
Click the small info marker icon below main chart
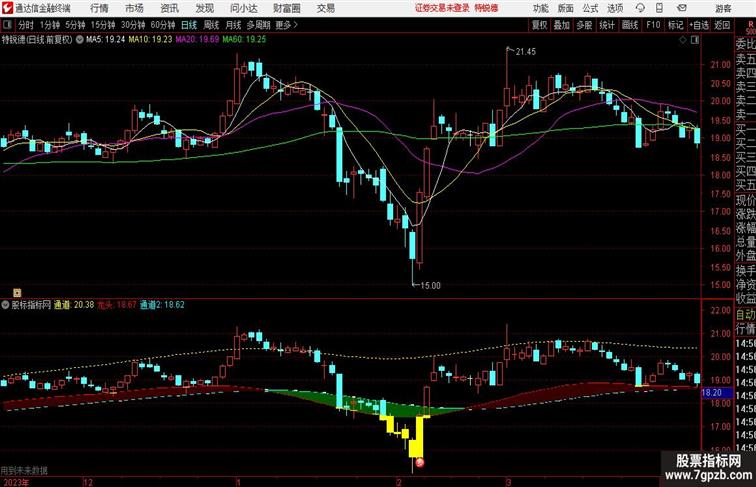coord(17,292)
